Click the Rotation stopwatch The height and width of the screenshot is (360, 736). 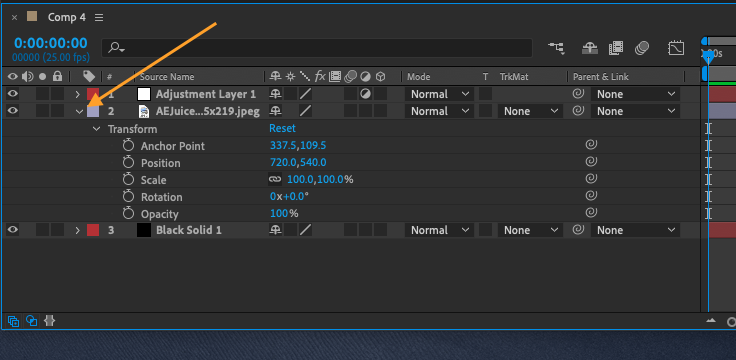pos(128,196)
